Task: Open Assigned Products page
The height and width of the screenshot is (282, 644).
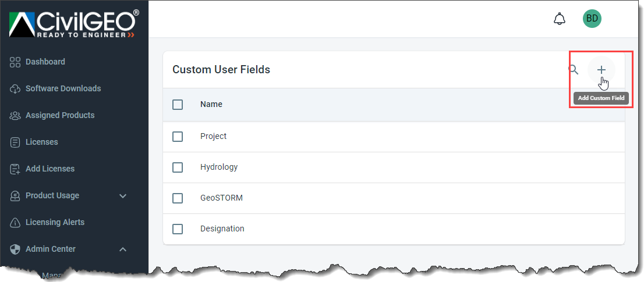Action: click(x=60, y=115)
